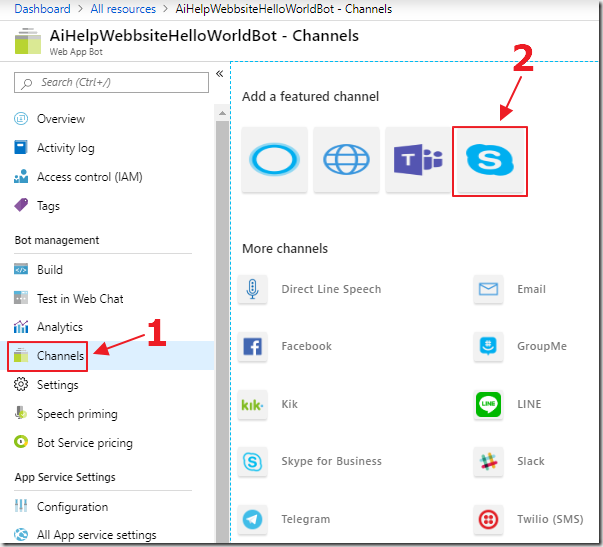This screenshot has height=547, width=603.
Task: Click the Web App Bot resource icon
Action: [x=28, y=40]
